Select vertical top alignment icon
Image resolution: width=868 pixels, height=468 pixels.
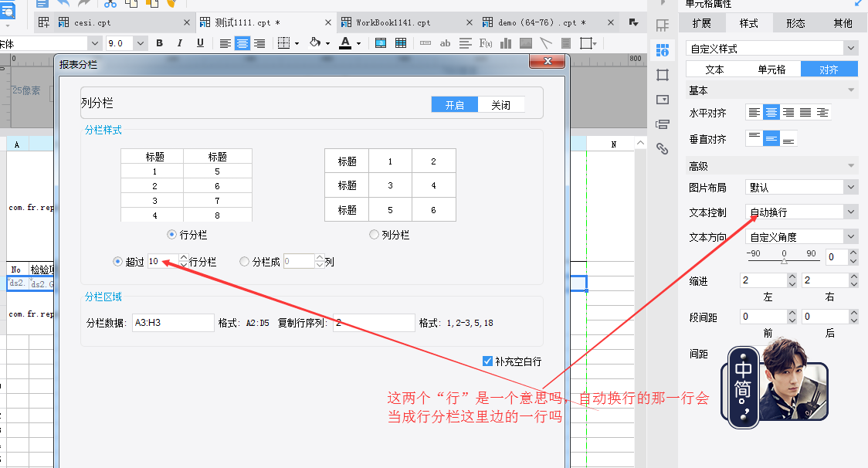[754, 139]
